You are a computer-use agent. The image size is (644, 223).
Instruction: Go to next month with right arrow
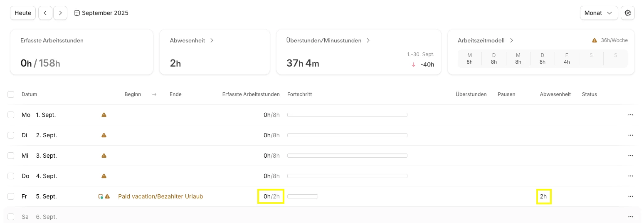[60, 13]
